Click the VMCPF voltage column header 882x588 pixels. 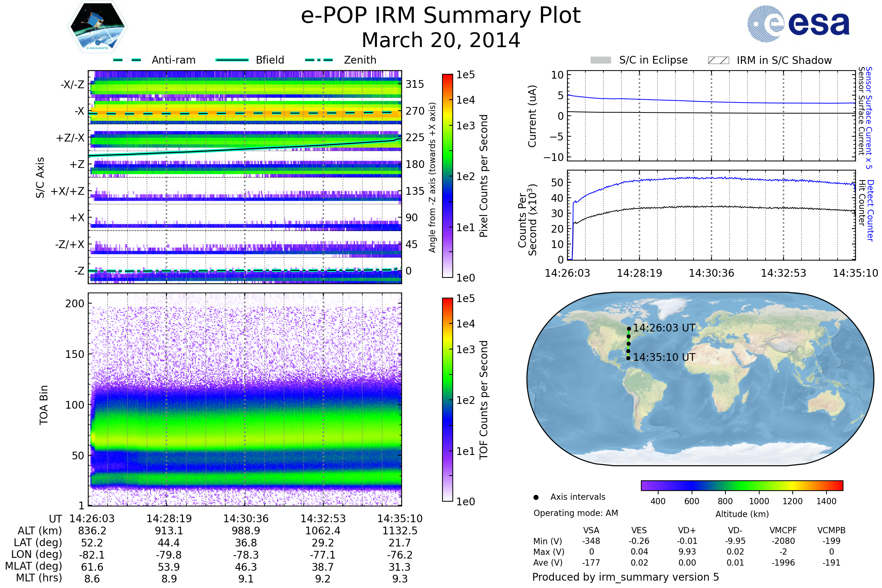point(783,531)
